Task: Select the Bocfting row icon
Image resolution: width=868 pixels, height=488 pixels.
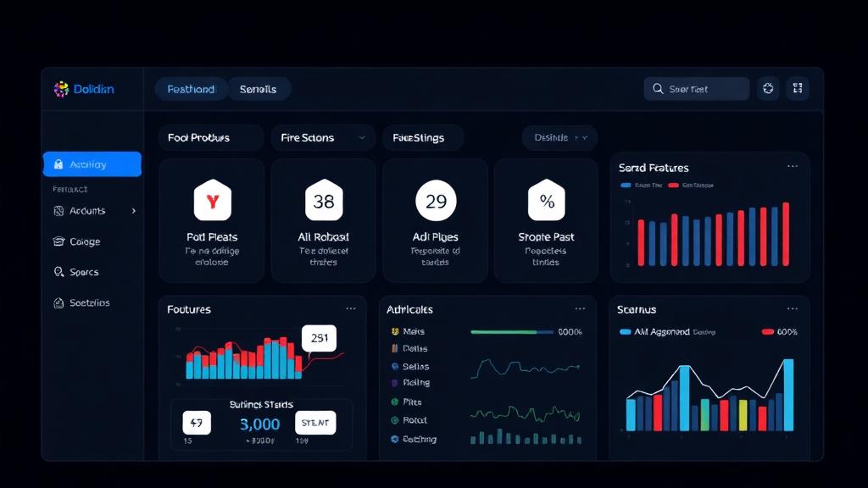Action: coord(395,439)
